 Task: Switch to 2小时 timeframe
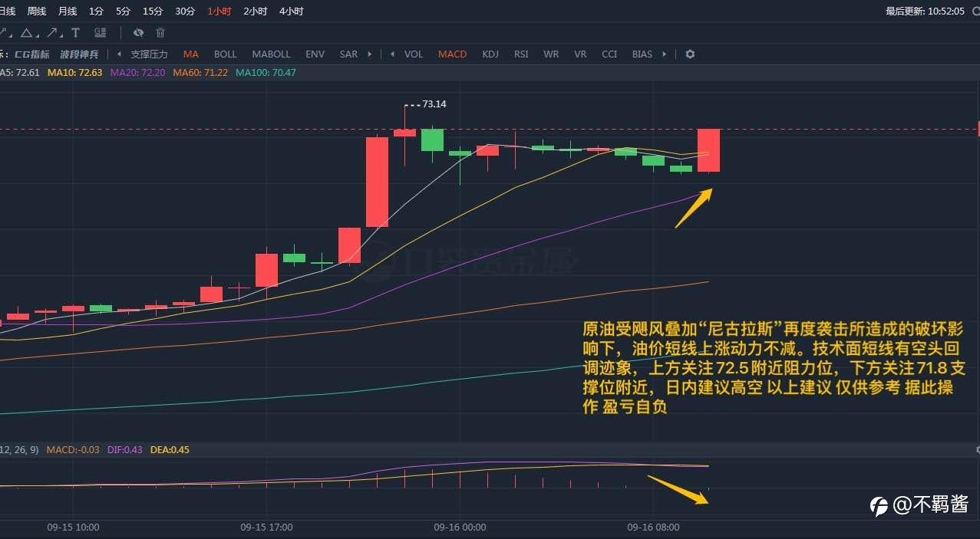click(256, 12)
